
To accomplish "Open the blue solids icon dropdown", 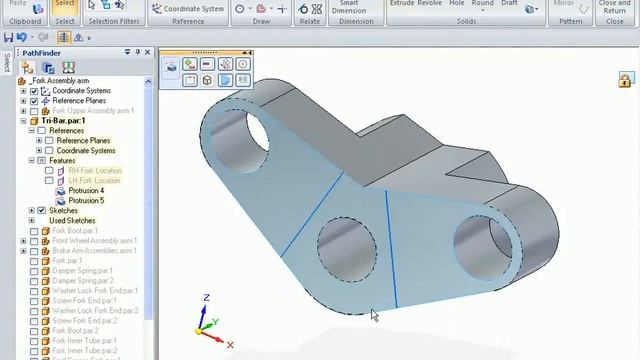I will [536, 9].
